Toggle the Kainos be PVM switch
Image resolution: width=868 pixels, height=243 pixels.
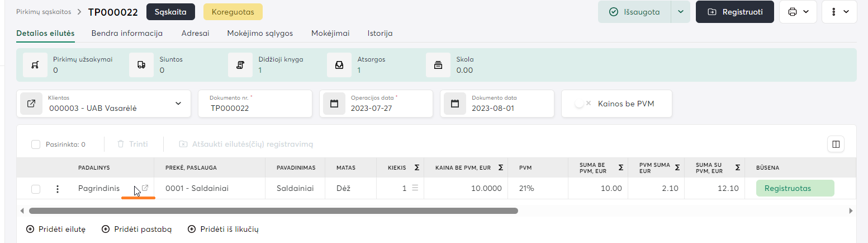click(x=582, y=104)
